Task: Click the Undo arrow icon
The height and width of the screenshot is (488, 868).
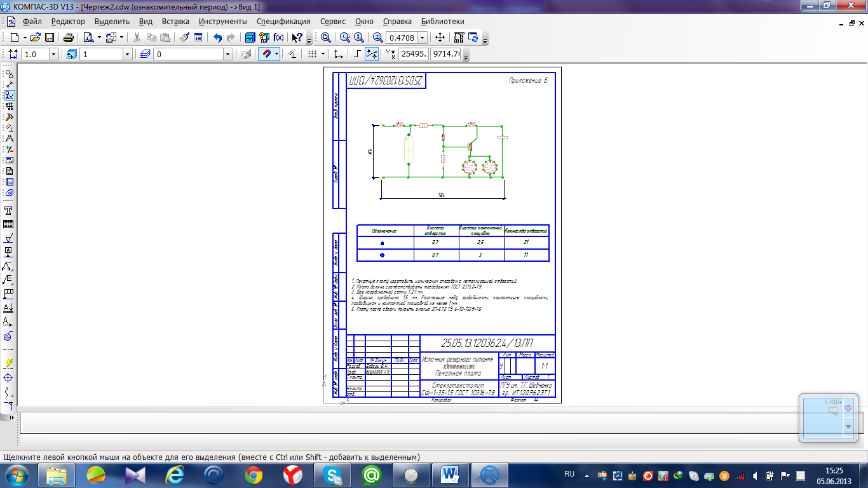Action: 217,37
